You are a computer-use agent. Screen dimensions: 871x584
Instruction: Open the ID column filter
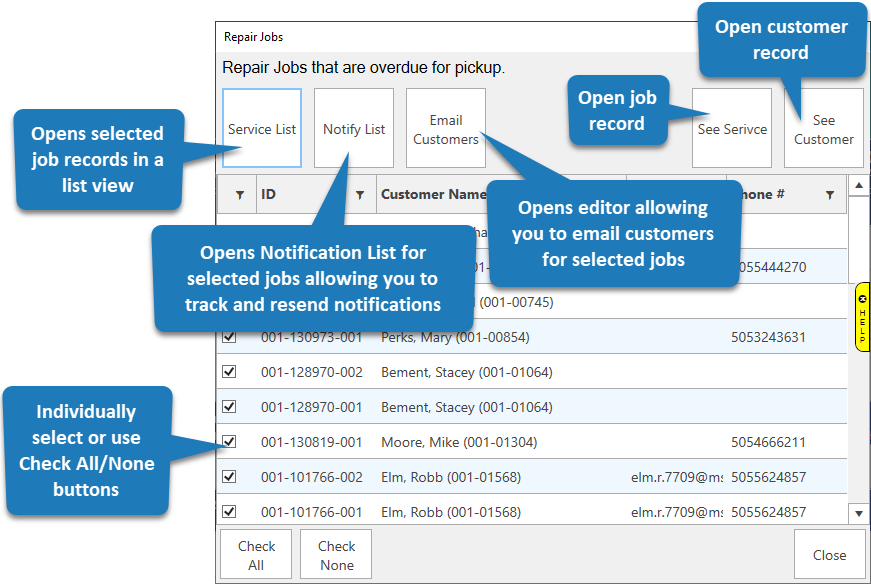(360, 195)
